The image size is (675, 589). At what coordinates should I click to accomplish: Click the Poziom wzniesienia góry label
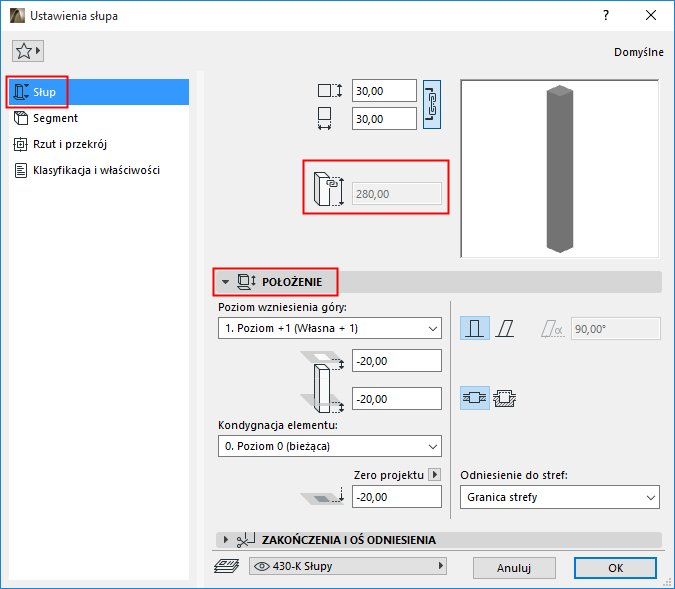coord(282,307)
